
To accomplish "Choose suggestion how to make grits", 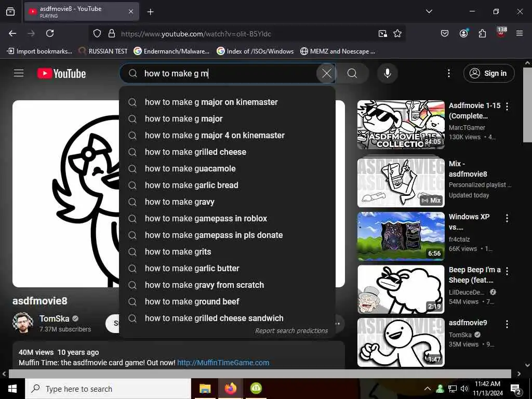I will point(228,252).
